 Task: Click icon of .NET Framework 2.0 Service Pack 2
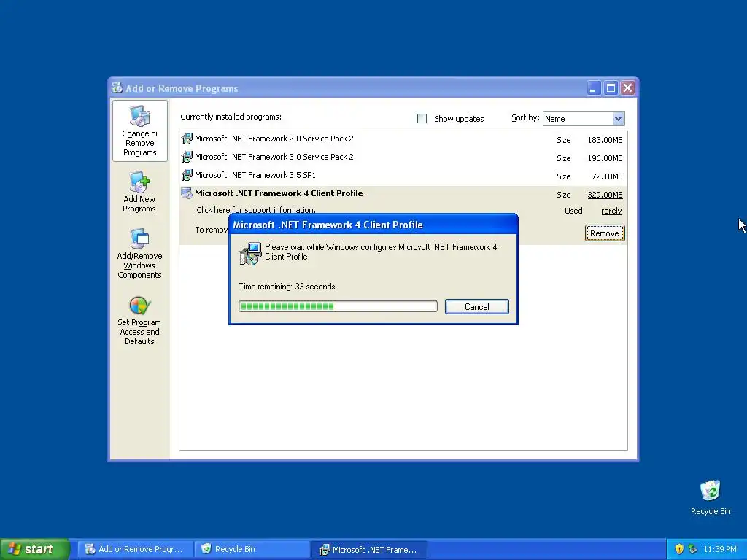click(187, 139)
